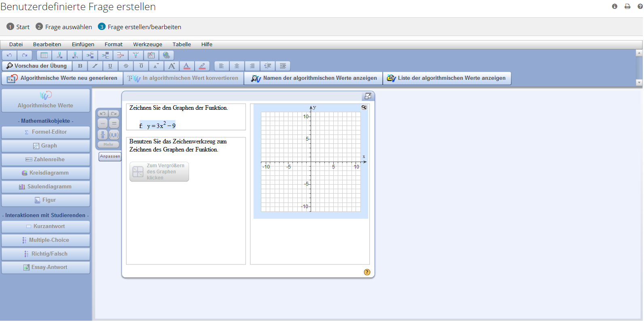Image resolution: width=644 pixels, height=322 pixels.
Task: Expand Mehr math templates
Action: 108,145
